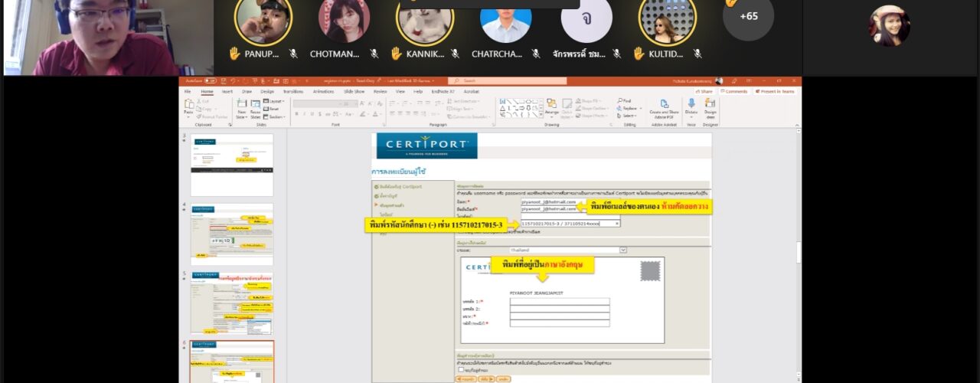Click the Bold formatting icon

pos(296,114)
